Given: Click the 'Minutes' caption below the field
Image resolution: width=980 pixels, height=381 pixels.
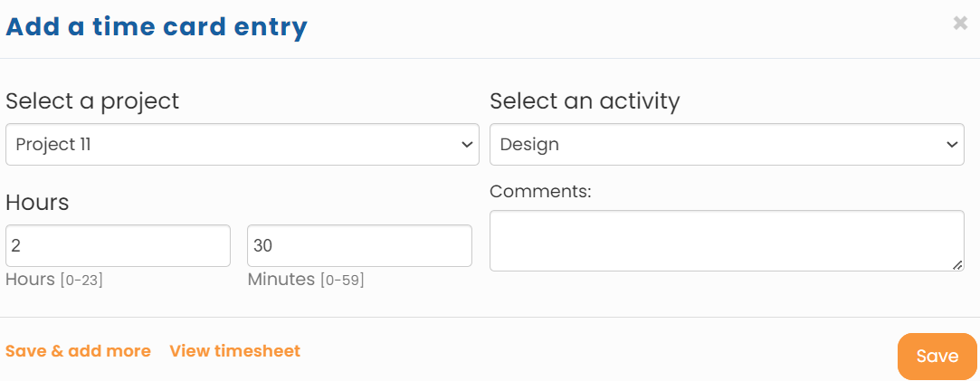Looking at the screenshot, I should [281, 280].
